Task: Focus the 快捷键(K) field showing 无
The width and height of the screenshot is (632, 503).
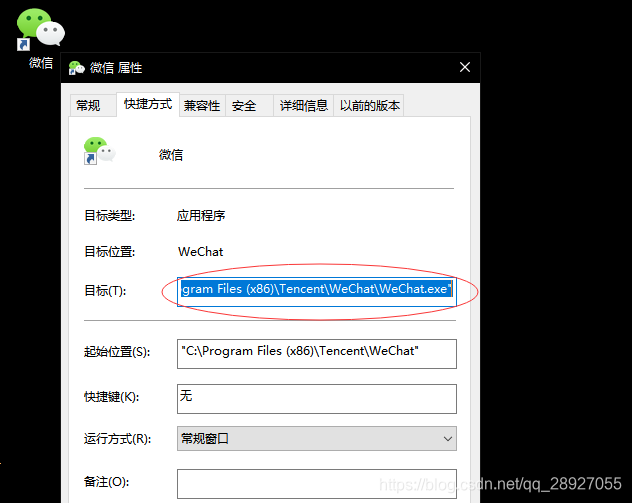Action: 317,399
